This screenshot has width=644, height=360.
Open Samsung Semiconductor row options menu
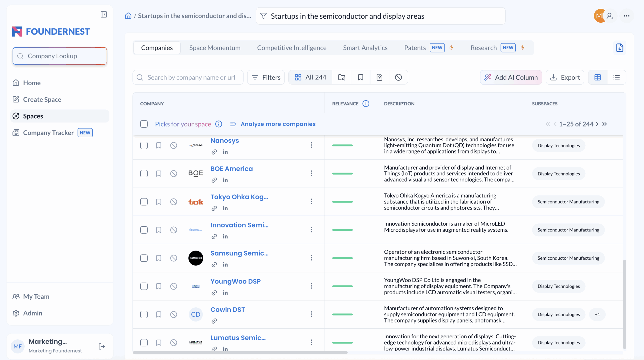[x=311, y=258]
